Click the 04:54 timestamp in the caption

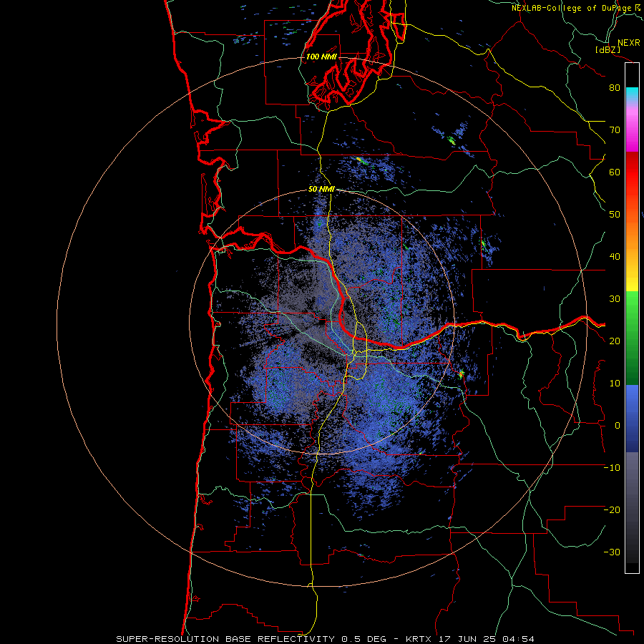pyautogui.click(x=518, y=639)
